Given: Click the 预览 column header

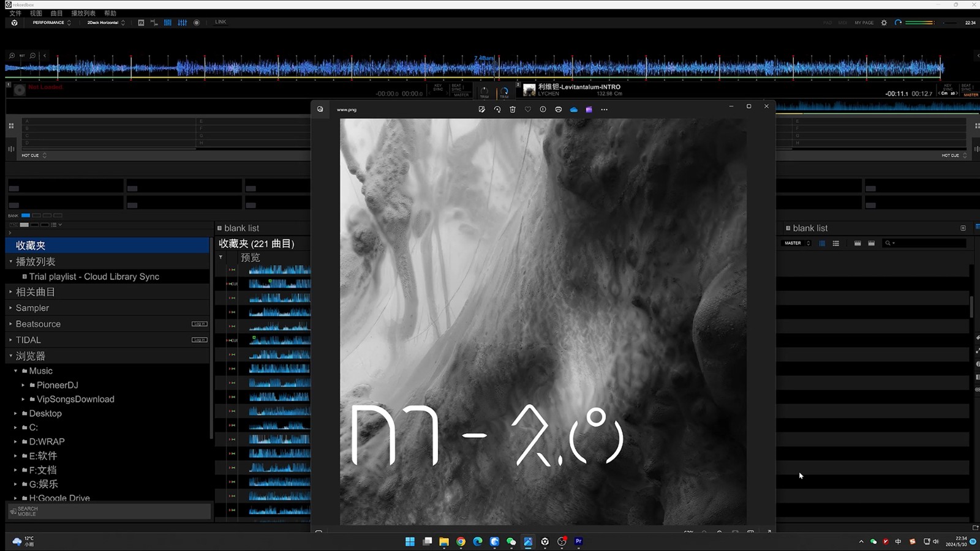Looking at the screenshot, I should (x=250, y=258).
